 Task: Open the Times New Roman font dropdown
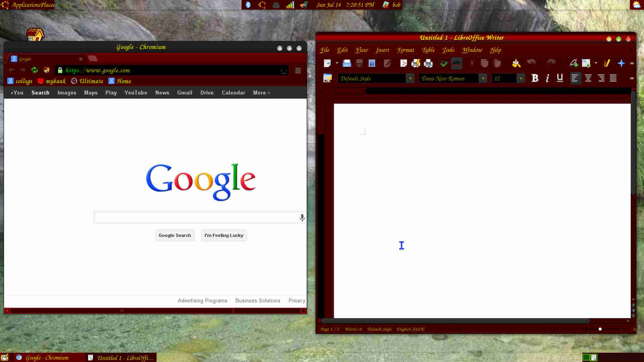pos(483,78)
